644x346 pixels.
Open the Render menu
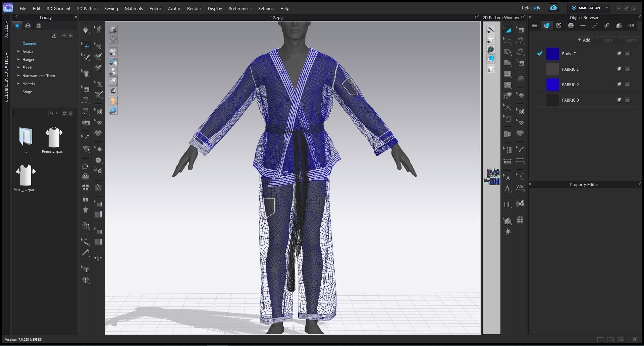[x=194, y=8]
